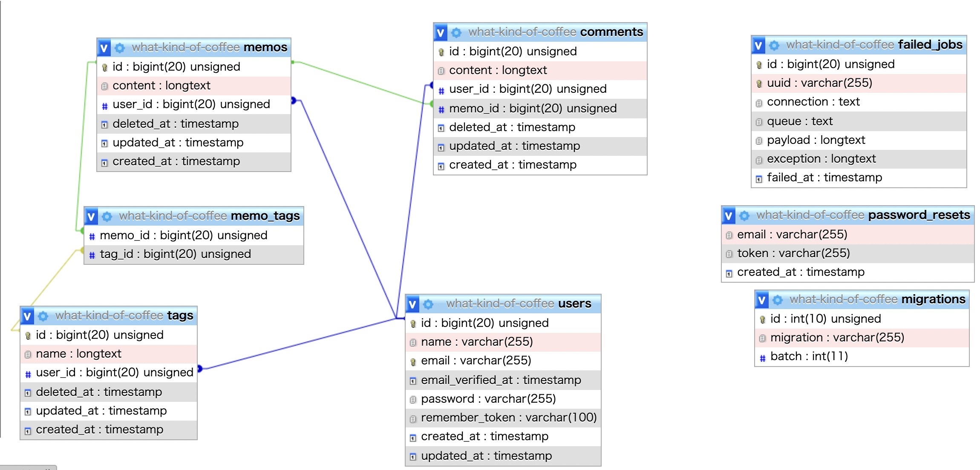
Task: Select 'id : bigint(20) unsigned' in users
Action: pyautogui.click(x=503, y=323)
